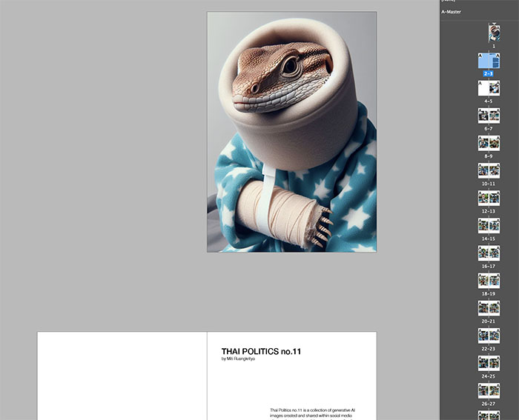The width and height of the screenshot is (519, 420).
Task: Click the '2-3' page number label
Action: (x=488, y=73)
